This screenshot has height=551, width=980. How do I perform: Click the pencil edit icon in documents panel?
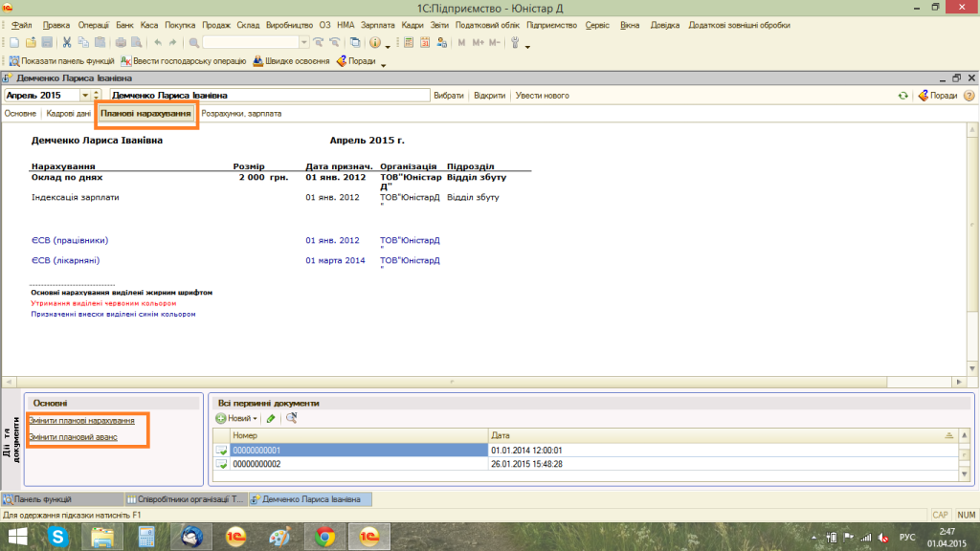(x=271, y=419)
